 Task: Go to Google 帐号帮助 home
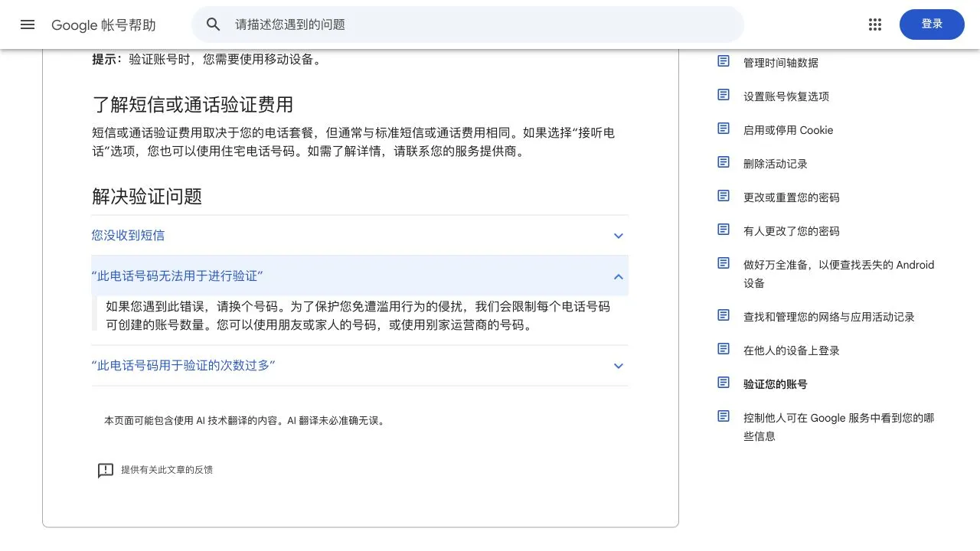coord(103,25)
